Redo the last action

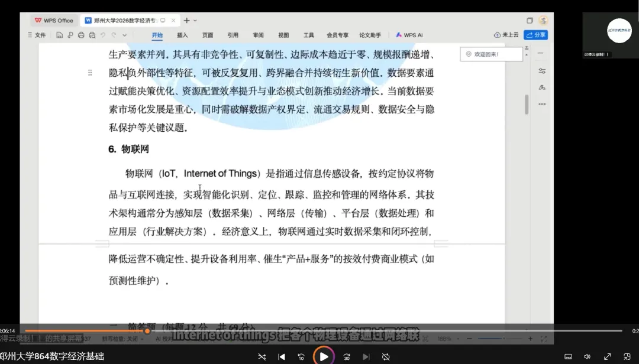(114, 35)
